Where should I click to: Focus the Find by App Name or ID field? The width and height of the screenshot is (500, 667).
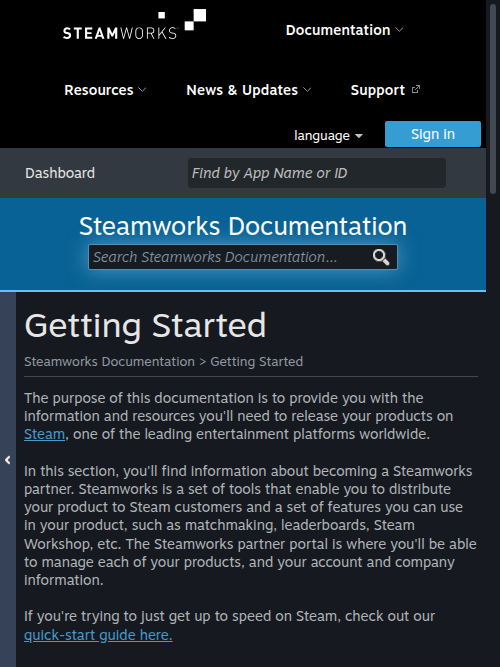tap(317, 173)
